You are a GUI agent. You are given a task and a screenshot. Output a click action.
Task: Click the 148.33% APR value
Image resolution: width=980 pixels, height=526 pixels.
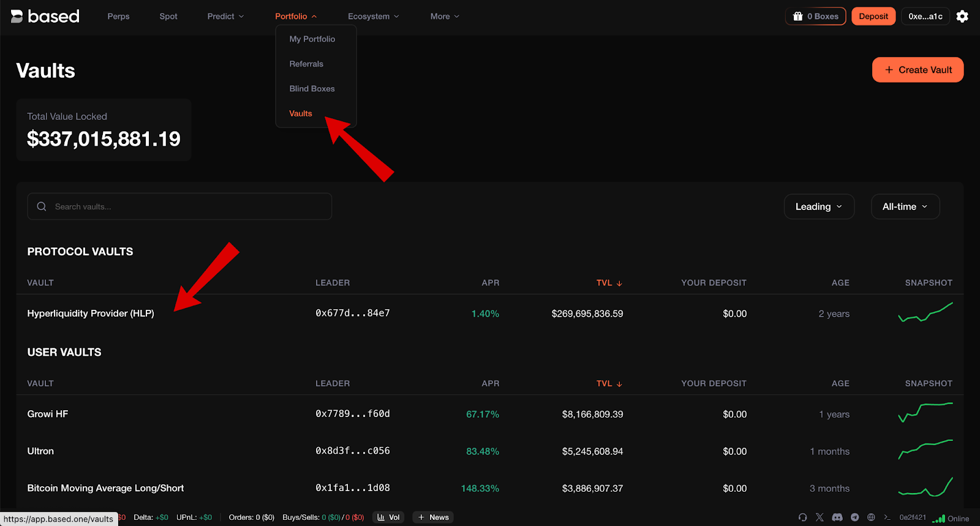click(x=480, y=489)
